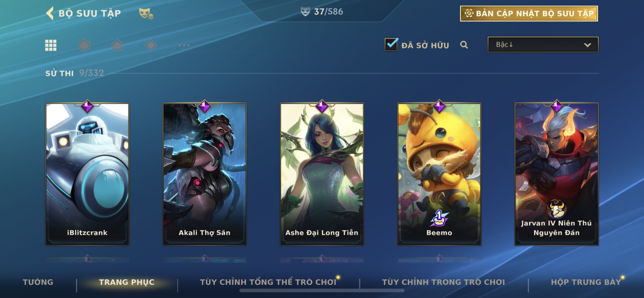The height and width of the screenshot is (298, 644).
Task: Filter skins by the diamond rarity icon
Action: coord(151,45)
